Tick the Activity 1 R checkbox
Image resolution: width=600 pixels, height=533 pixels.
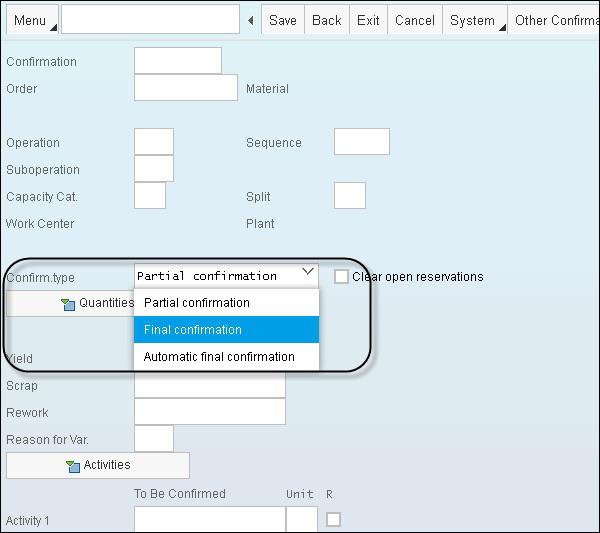click(x=333, y=520)
